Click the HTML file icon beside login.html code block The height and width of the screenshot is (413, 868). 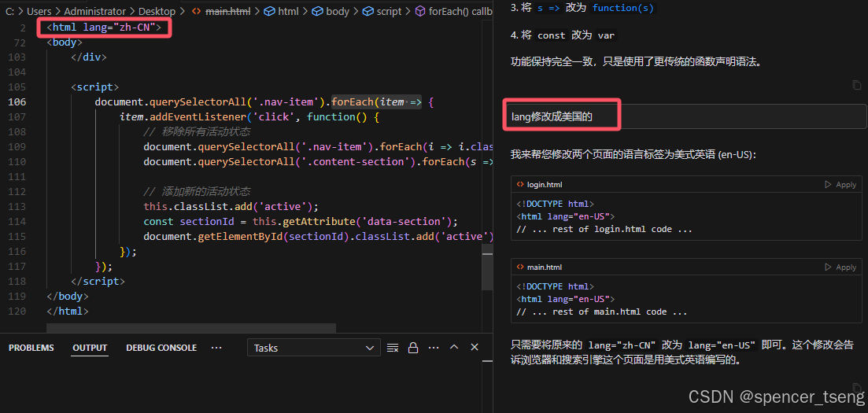[x=520, y=184]
